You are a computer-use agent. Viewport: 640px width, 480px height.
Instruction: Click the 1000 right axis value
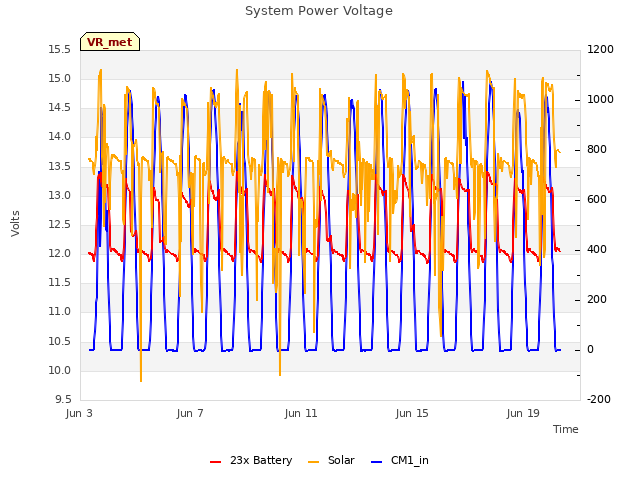coord(600,100)
